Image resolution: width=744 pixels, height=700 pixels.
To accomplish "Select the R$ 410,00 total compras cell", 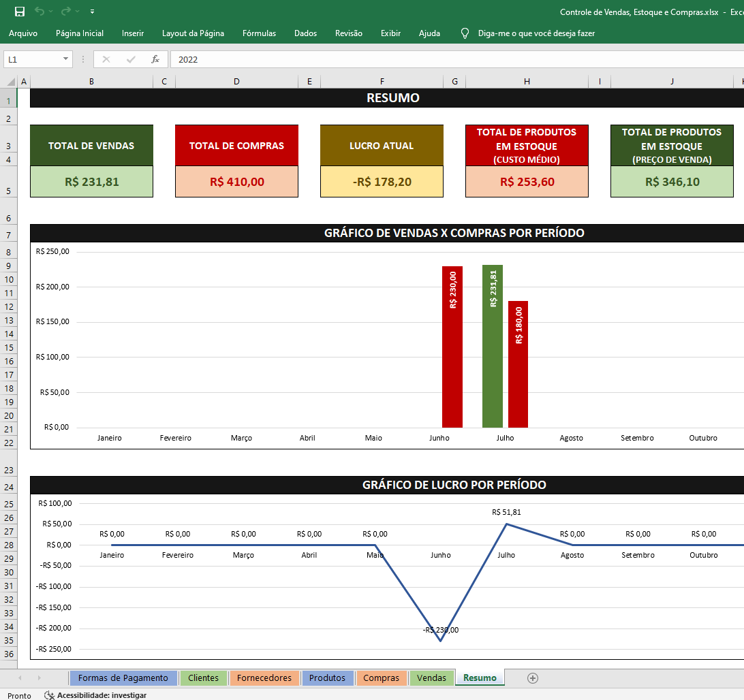I will point(236,182).
